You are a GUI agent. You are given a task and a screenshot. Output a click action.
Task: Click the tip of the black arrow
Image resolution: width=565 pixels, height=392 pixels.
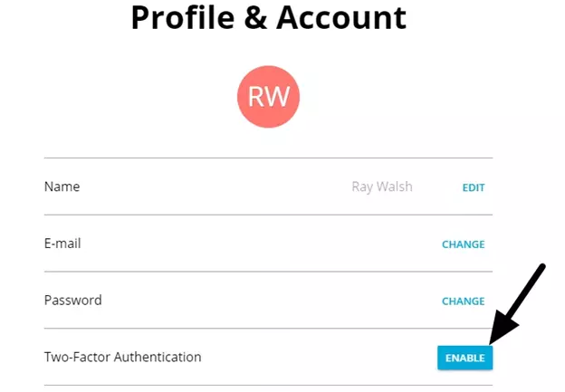pyautogui.click(x=492, y=342)
